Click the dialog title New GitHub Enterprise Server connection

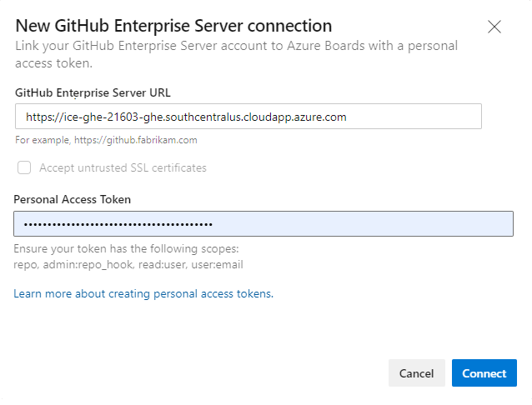[173, 26]
